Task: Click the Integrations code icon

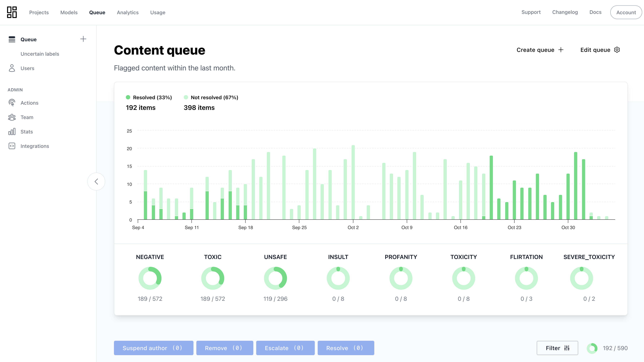Action: [x=12, y=146]
